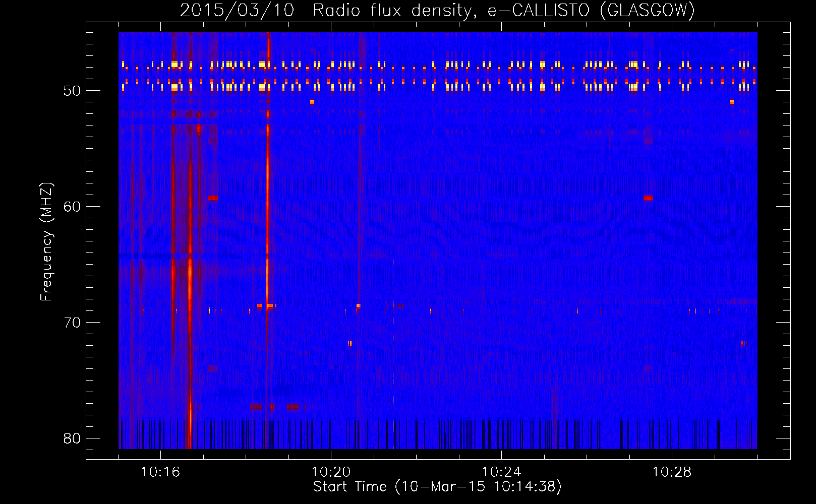816x504 pixels.
Task: Click the 10:24 time tick label
Action: point(502,472)
